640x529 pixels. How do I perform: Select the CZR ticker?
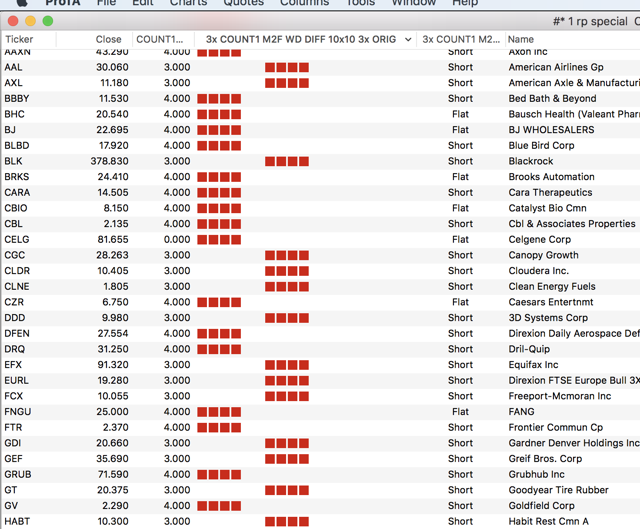pos(14,302)
